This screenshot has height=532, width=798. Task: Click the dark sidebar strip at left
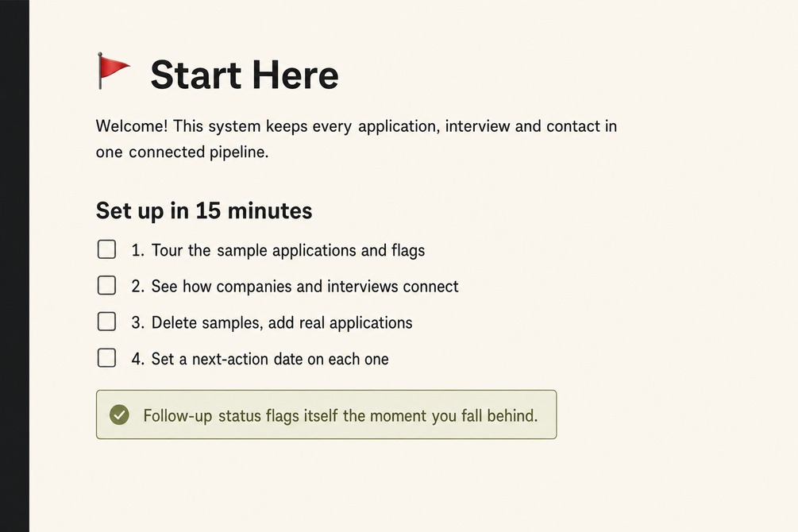14,266
